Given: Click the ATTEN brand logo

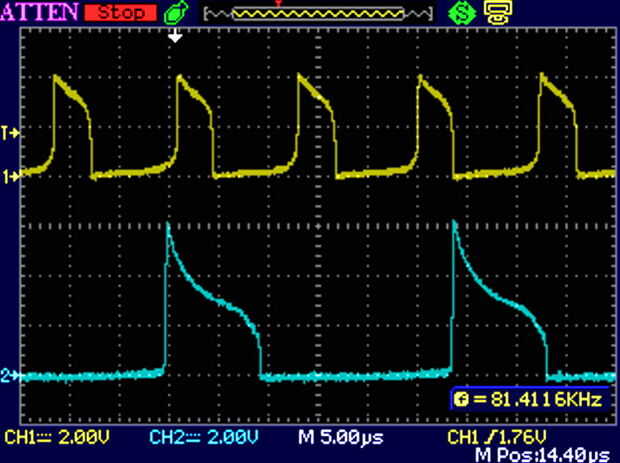Looking at the screenshot, I should pyautogui.click(x=39, y=12).
